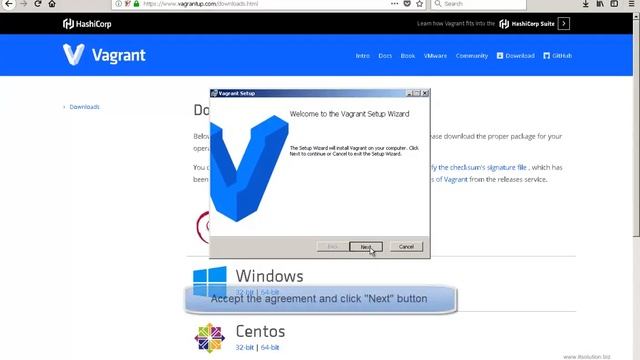Image resolution: width=640 pixels, height=360 pixels.
Task: Open the browser downloads arrow
Action: [x=585, y=4]
